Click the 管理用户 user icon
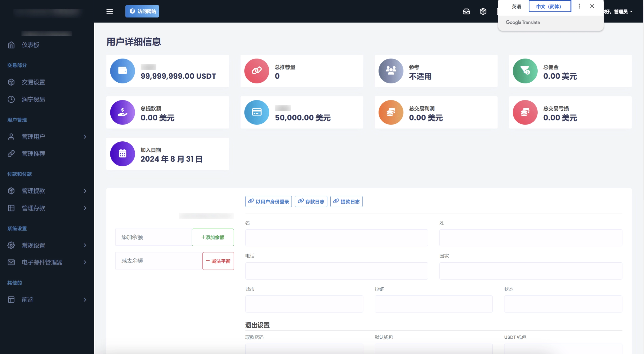The width and height of the screenshot is (644, 354). click(11, 137)
